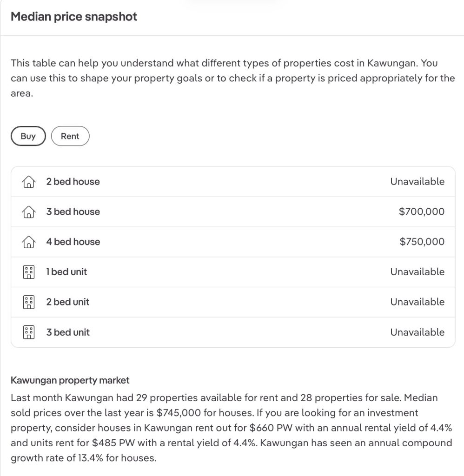This screenshot has width=464, height=476.
Task: Select the 4 bed house row label
Action: coord(73,242)
